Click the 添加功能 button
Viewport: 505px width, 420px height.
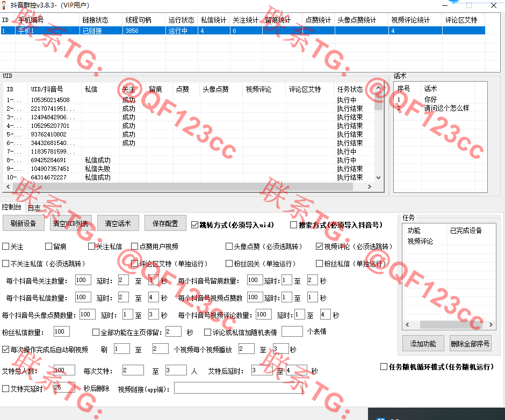pyautogui.click(x=423, y=343)
